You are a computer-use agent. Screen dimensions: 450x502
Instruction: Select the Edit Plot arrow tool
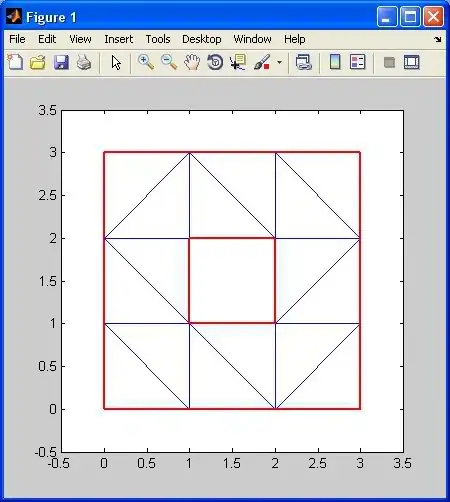pos(116,63)
